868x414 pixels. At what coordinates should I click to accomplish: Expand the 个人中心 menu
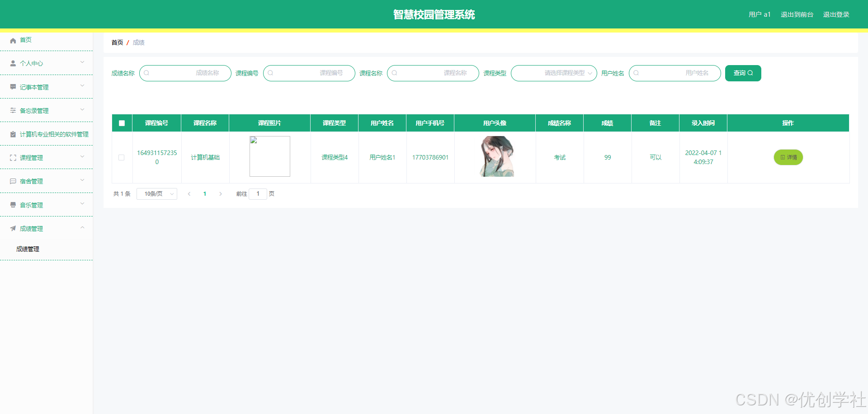[82, 62]
